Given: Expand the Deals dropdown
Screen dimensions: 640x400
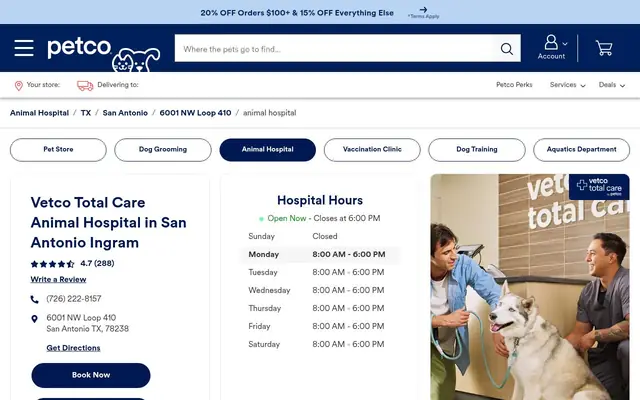Looking at the screenshot, I should point(612,85).
